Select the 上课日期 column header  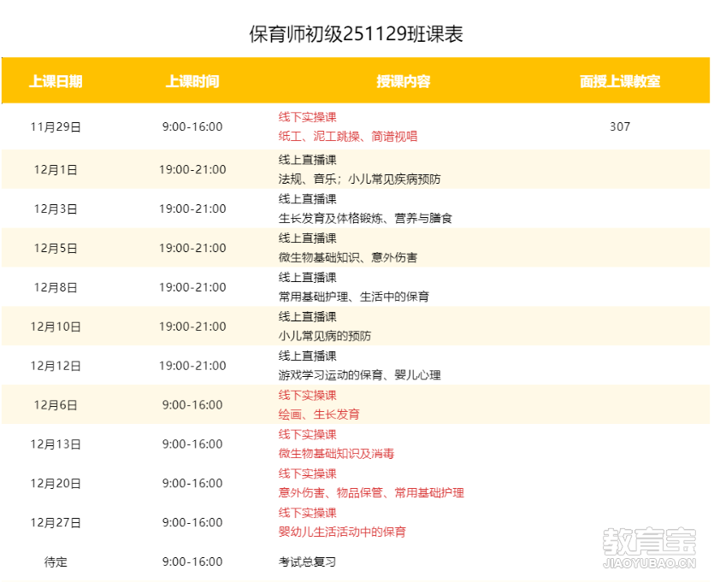(x=56, y=81)
